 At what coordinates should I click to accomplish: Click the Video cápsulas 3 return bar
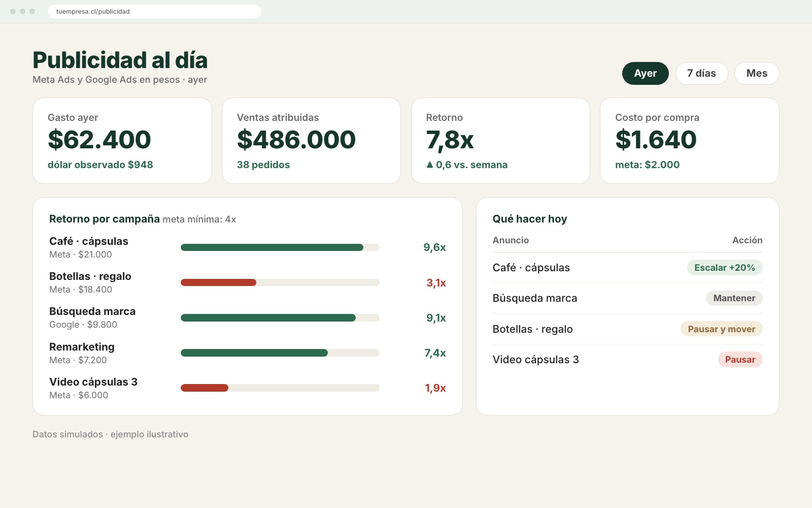(x=280, y=388)
